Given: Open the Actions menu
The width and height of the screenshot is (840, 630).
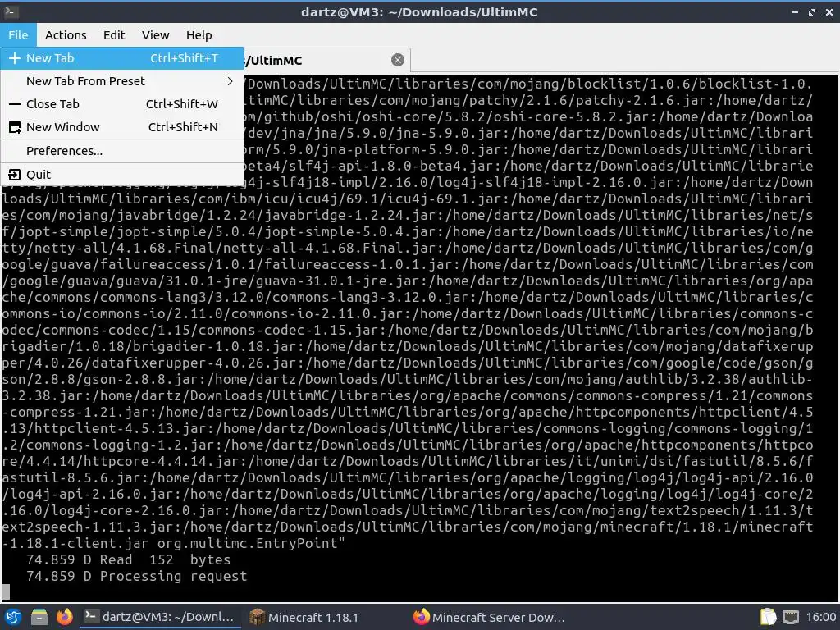Looking at the screenshot, I should pos(66,34).
